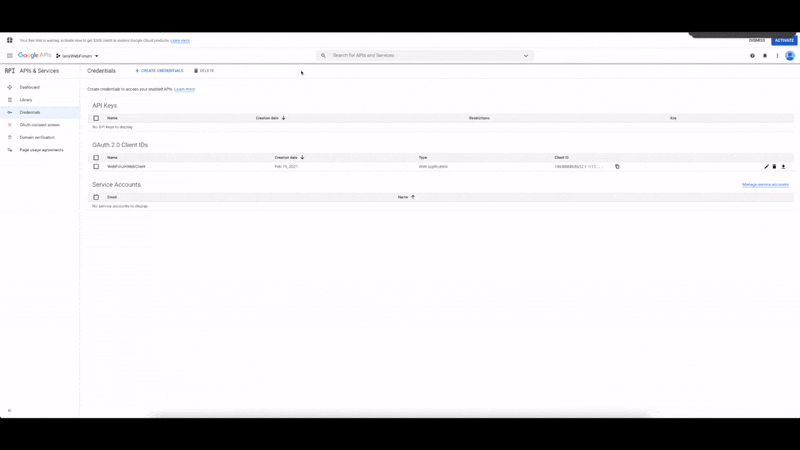Edit the WebForumWebClient OAuth client
Viewport: 800px width, 450px height.
point(766,167)
